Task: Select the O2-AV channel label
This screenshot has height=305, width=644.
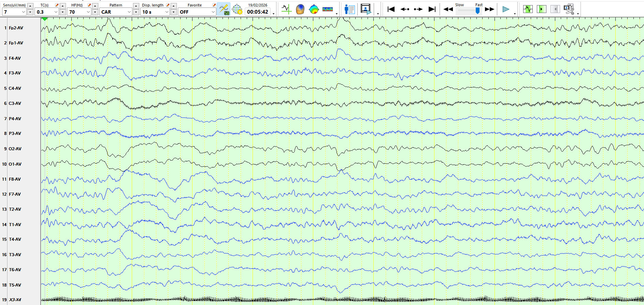Action: point(15,149)
